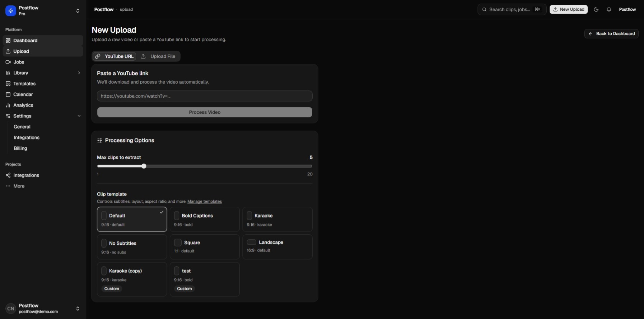
Task: Click the YouTube link input field
Action: tap(205, 96)
